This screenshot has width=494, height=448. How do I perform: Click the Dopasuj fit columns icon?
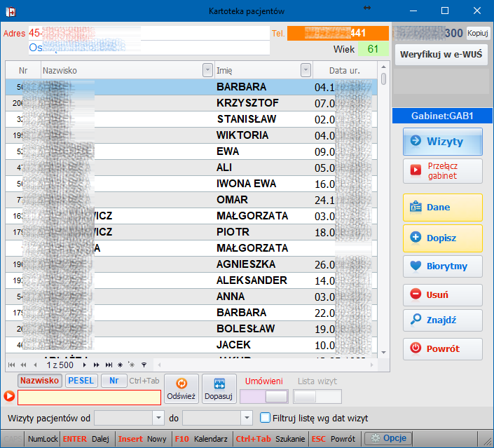[218, 388]
